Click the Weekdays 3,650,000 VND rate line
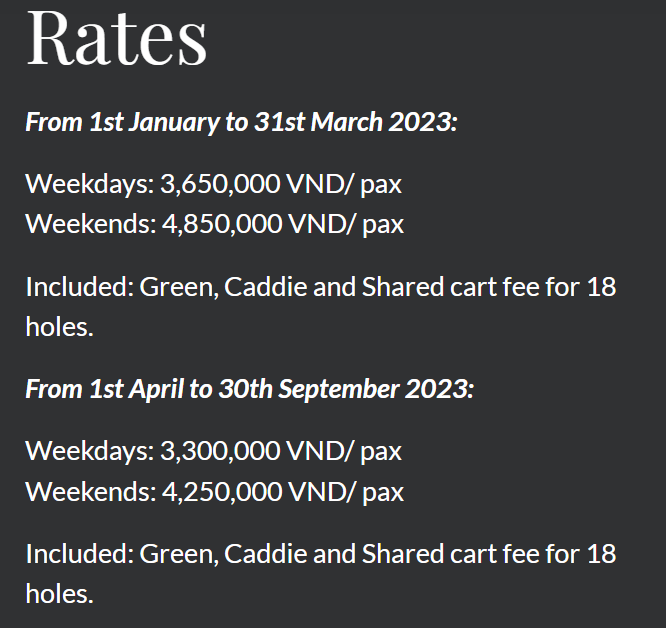 tap(214, 185)
